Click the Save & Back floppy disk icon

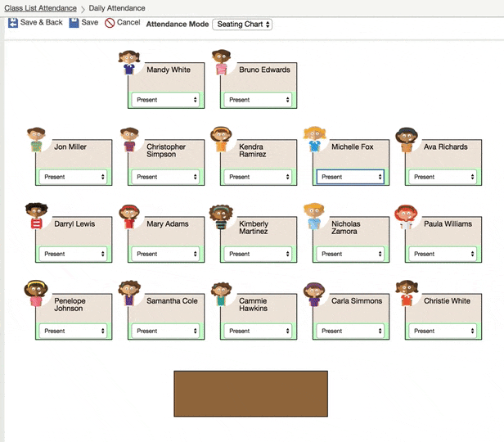click(x=12, y=23)
